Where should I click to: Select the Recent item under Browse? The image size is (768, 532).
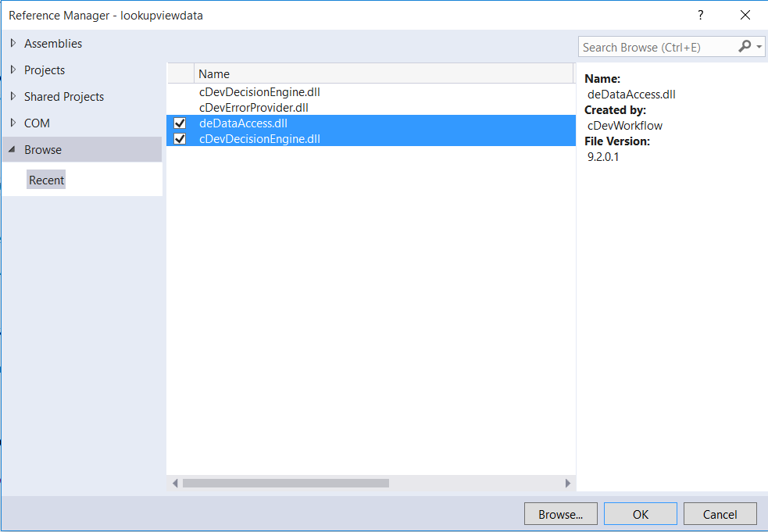tap(46, 180)
